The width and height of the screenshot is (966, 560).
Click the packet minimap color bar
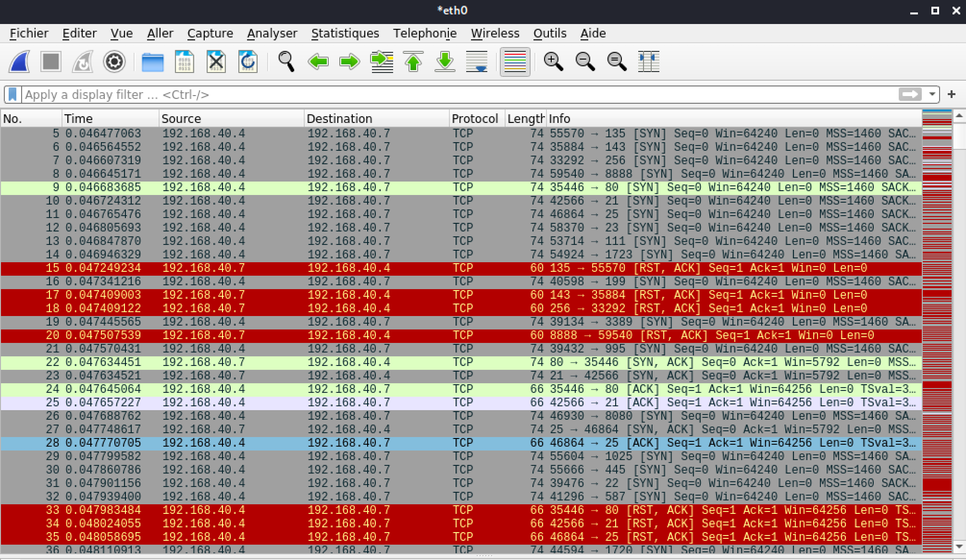point(937,331)
